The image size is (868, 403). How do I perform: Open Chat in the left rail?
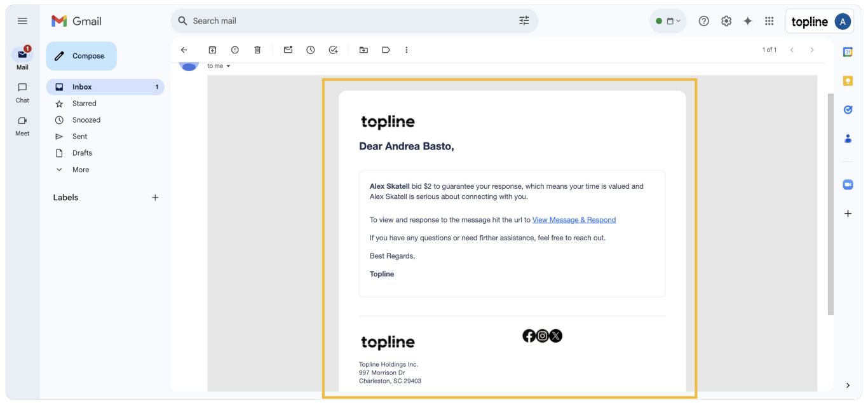22,92
